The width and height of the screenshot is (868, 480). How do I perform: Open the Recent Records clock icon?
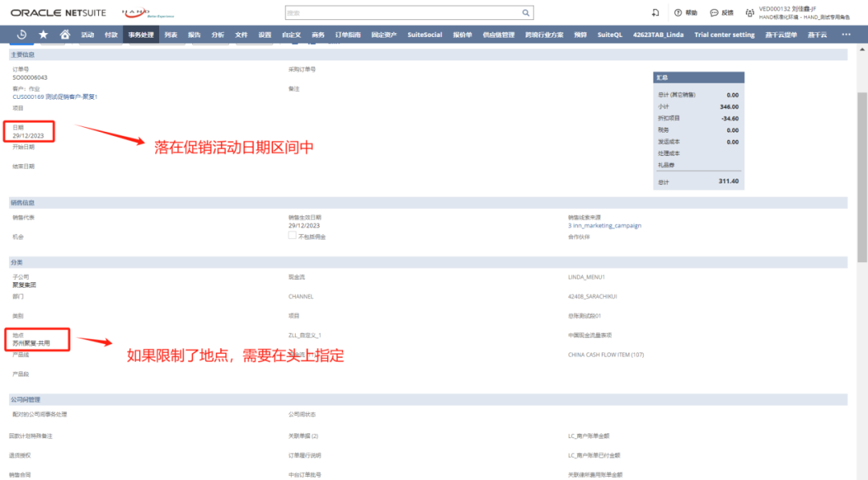click(22, 35)
